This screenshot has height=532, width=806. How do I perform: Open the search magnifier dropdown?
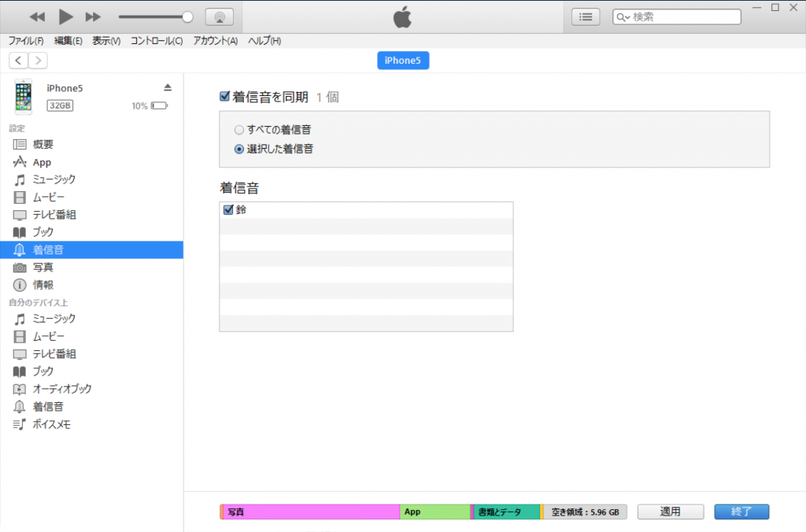pyautogui.click(x=623, y=17)
